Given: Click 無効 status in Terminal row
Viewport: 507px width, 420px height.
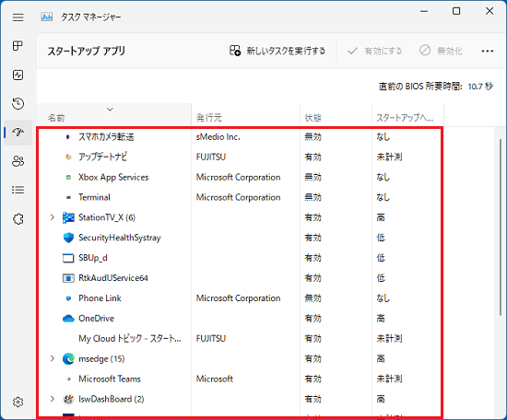Looking at the screenshot, I should (x=313, y=197).
